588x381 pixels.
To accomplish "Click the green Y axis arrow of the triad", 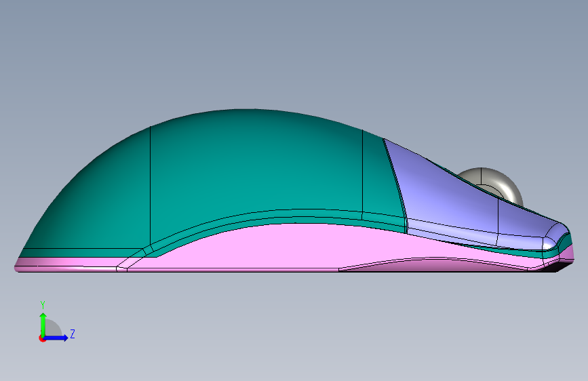I will (43, 323).
